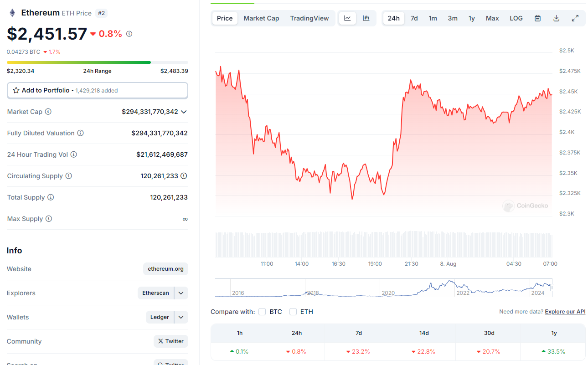Show Market Cap info tooltip icon
The width and height of the screenshot is (588, 365).
(x=48, y=112)
